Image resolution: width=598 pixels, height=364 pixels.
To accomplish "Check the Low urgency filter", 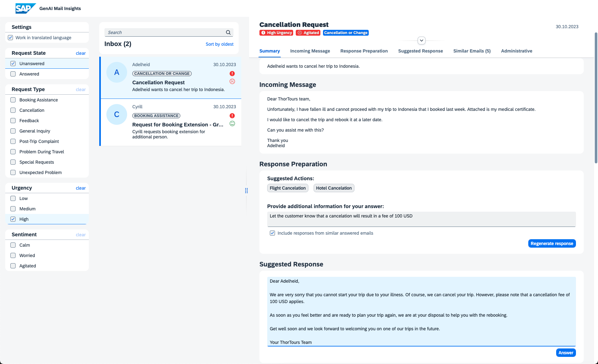I will click(13, 198).
